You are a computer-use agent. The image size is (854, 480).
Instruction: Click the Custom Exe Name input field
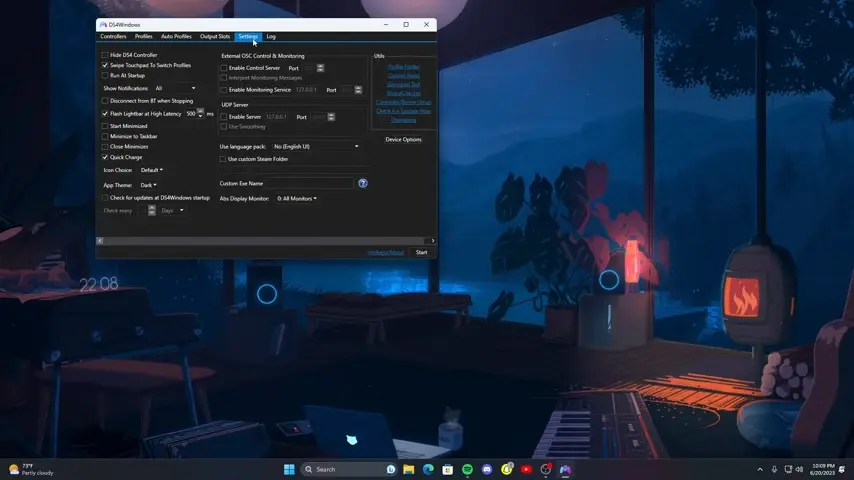310,184
